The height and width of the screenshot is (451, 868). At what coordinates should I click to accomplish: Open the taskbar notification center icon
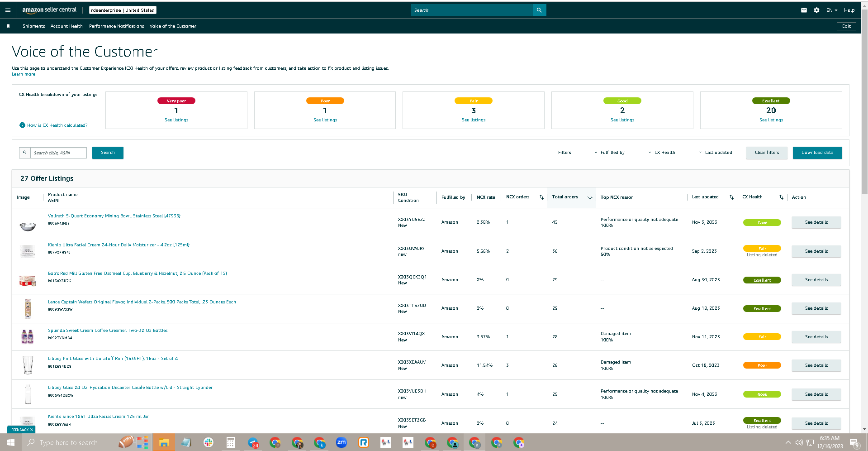point(854,443)
